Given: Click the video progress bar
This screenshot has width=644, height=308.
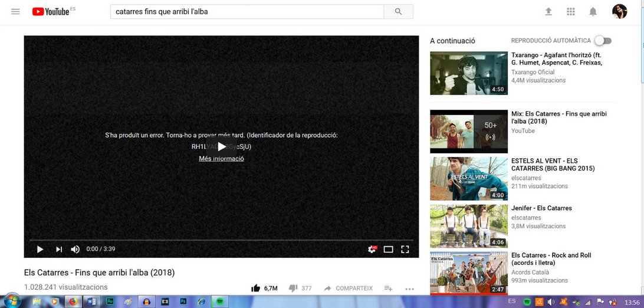Looking at the screenshot, I should point(221,240).
